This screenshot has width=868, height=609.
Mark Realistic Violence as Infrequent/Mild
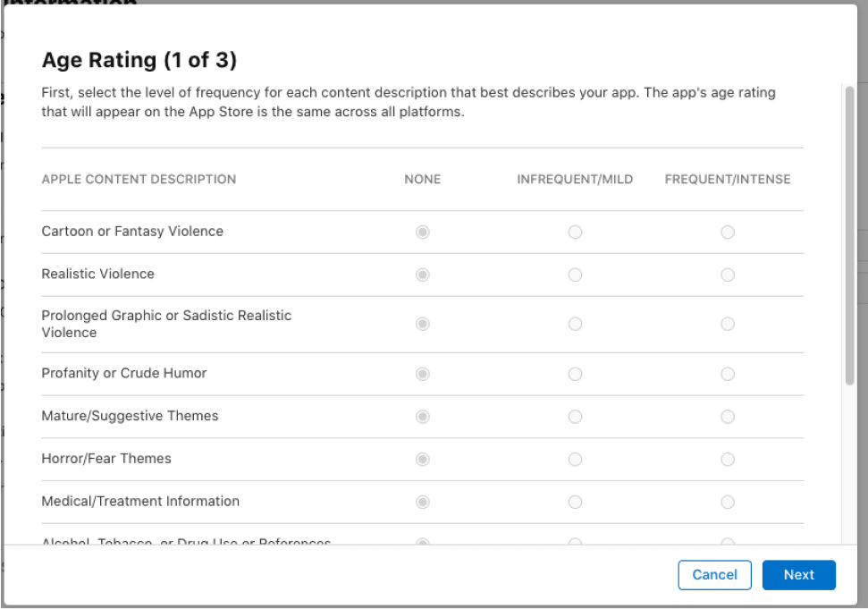[x=575, y=275]
